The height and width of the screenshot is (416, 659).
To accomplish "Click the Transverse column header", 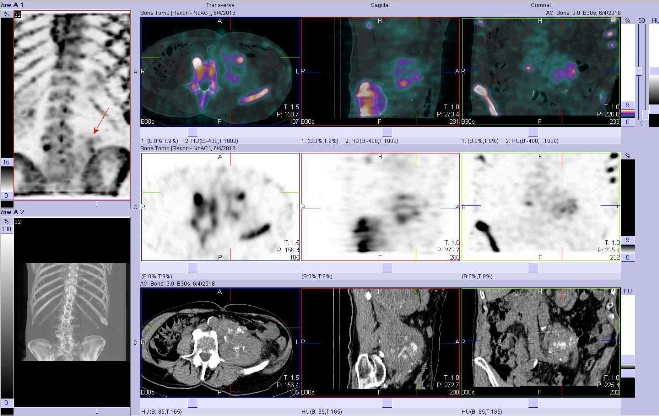I will tap(221, 5).
